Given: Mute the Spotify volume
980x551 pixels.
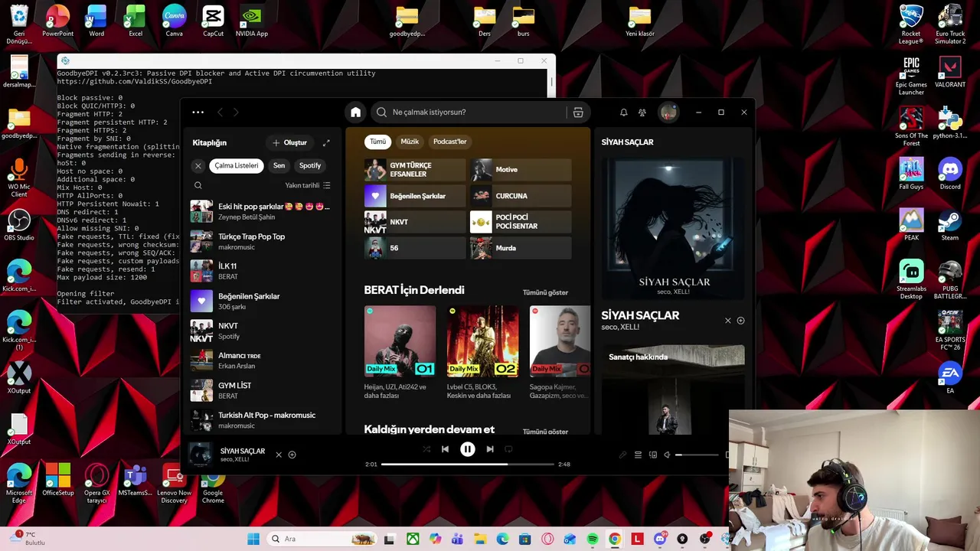Looking at the screenshot, I should [667, 455].
